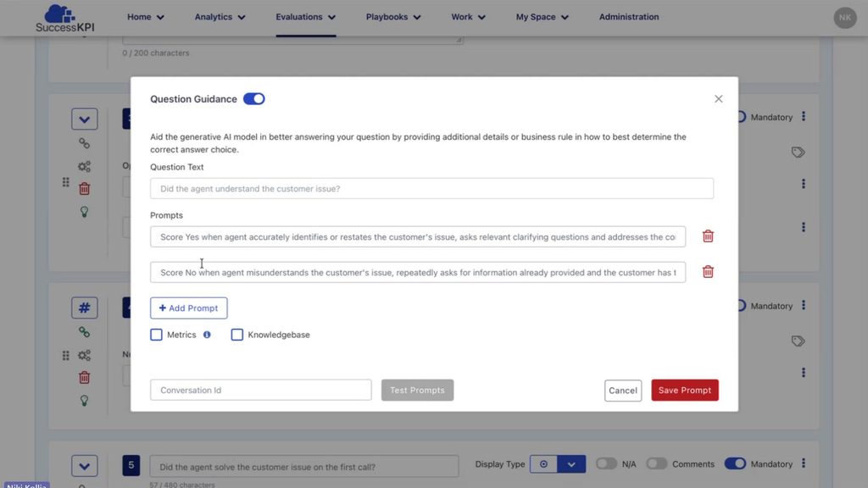Click the Test Prompts button
The height and width of the screenshot is (488, 868).
[x=417, y=390]
